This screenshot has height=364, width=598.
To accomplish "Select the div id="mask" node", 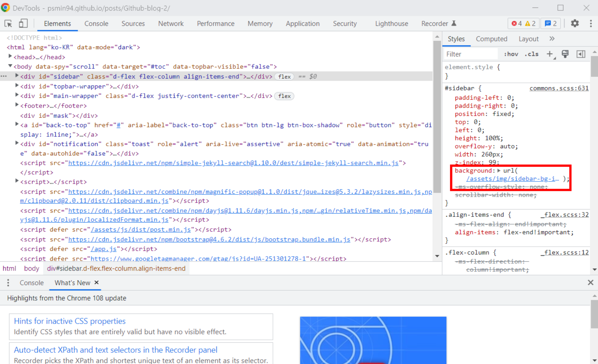I will pos(59,116).
